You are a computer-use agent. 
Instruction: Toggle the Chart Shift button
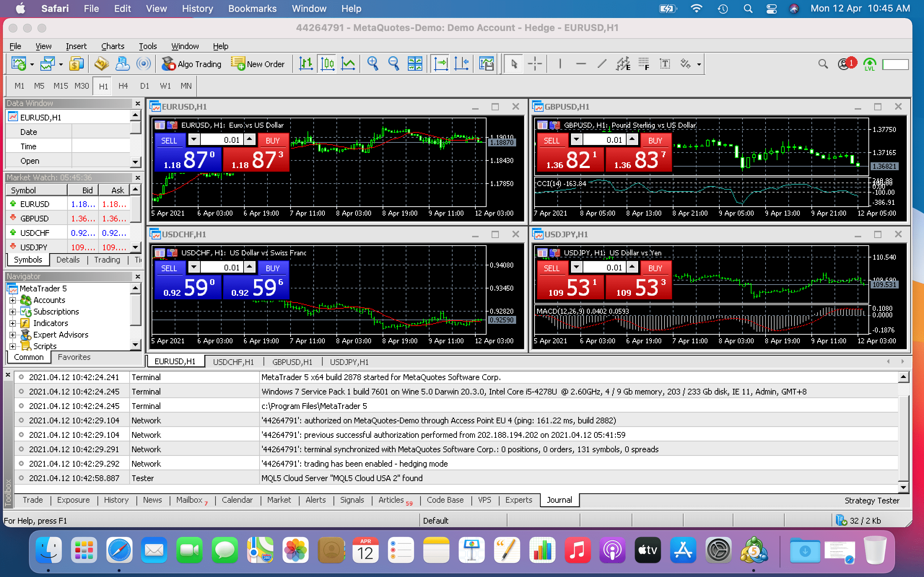pyautogui.click(x=461, y=64)
